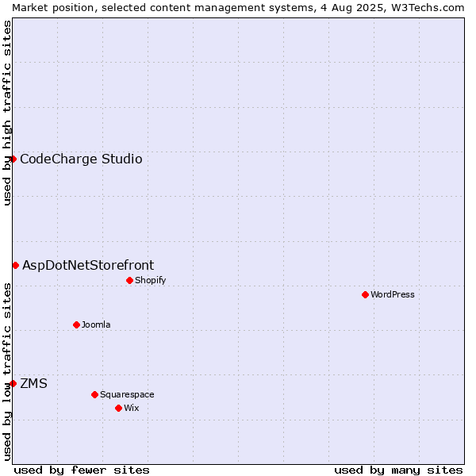Click the 'used by fewer sites' axis label
The width and height of the screenshot is (476, 476).
(x=82, y=470)
